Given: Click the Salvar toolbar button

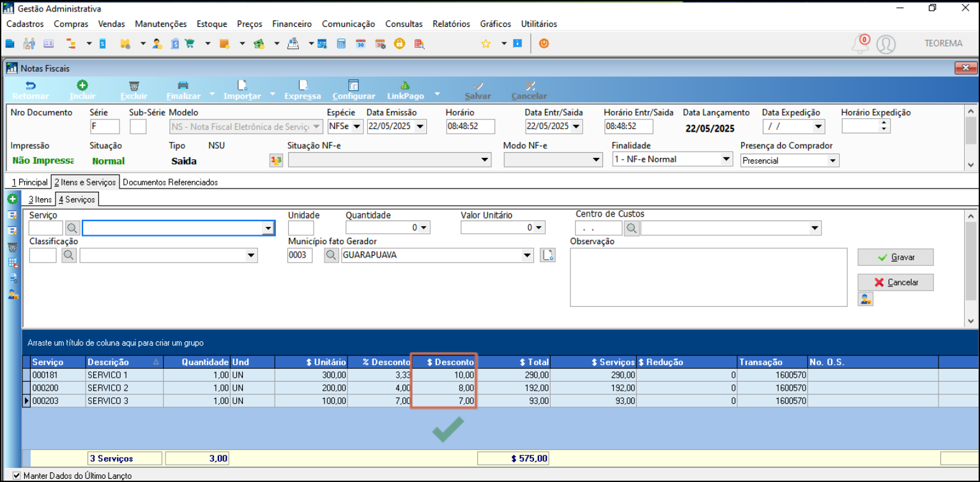Looking at the screenshot, I should pos(478,90).
